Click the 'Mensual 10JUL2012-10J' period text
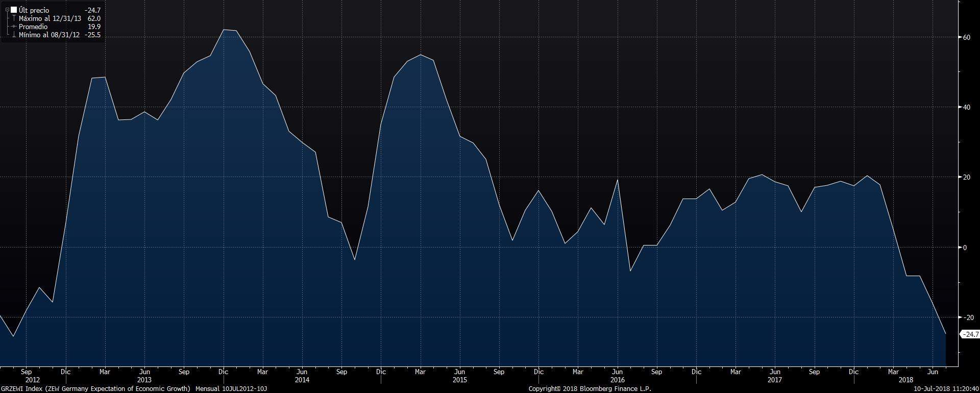Viewport: 980px width, 393px height. [231, 389]
